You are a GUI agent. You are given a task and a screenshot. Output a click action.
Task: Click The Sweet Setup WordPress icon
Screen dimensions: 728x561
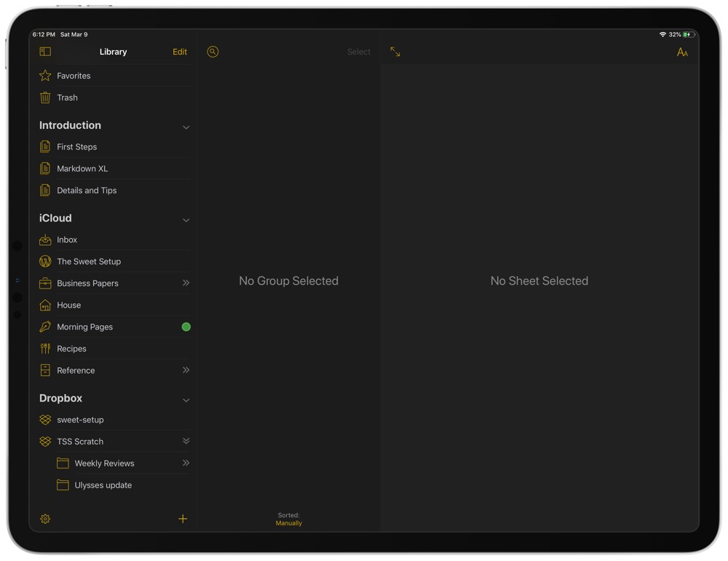tap(45, 262)
